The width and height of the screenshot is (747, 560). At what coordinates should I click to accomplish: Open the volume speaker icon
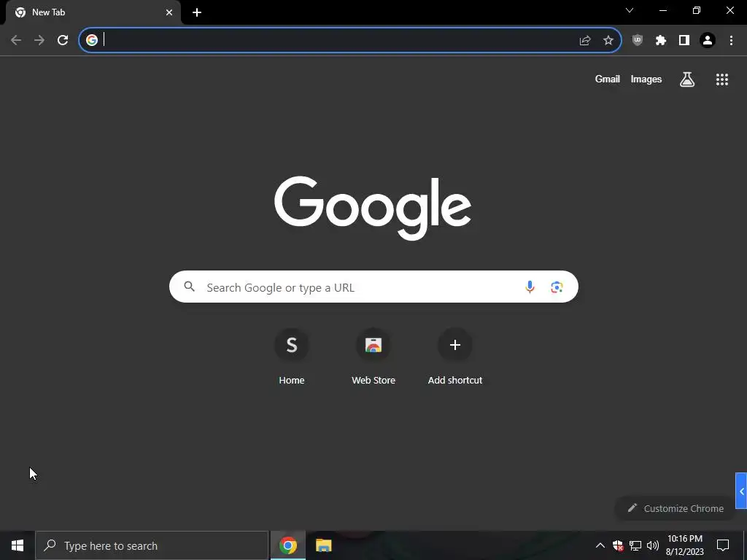pyautogui.click(x=653, y=545)
